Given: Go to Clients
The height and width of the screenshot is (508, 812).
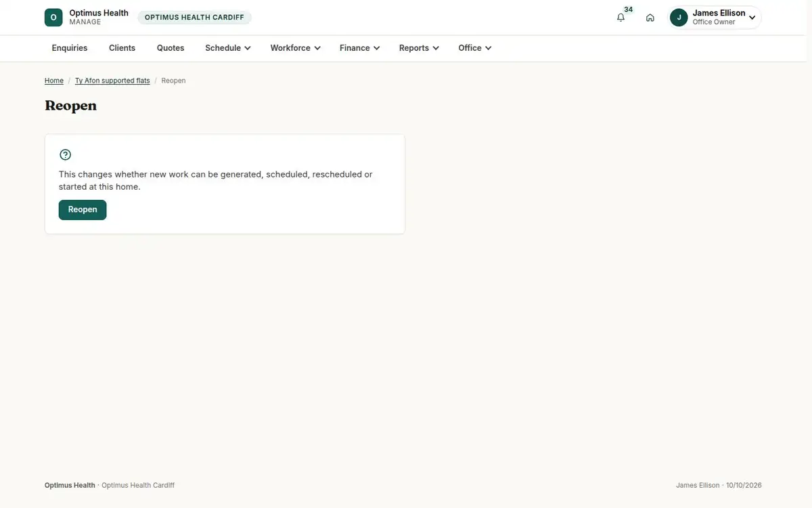Looking at the screenshot, I should pos(122,48).
